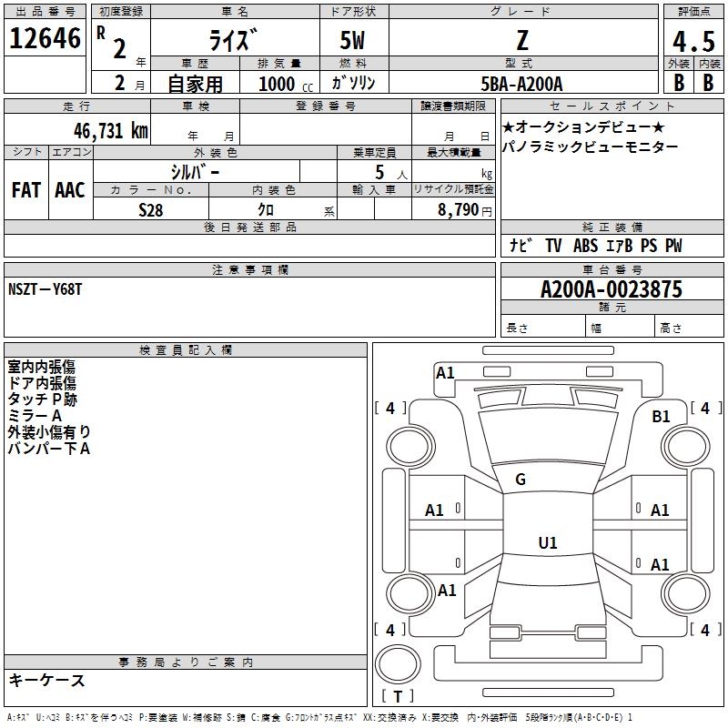Click the 初度登録 header label

(x=121, y=12)
